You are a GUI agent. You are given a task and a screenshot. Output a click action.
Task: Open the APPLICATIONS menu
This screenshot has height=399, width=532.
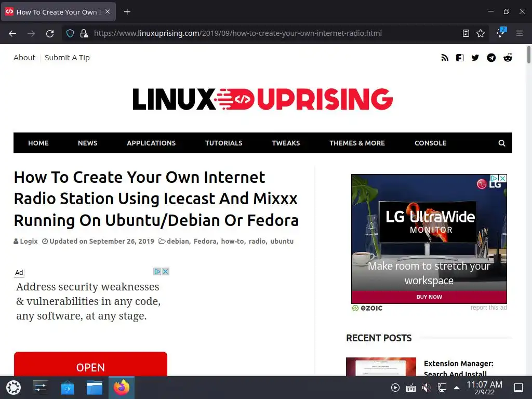pos(151,143)
